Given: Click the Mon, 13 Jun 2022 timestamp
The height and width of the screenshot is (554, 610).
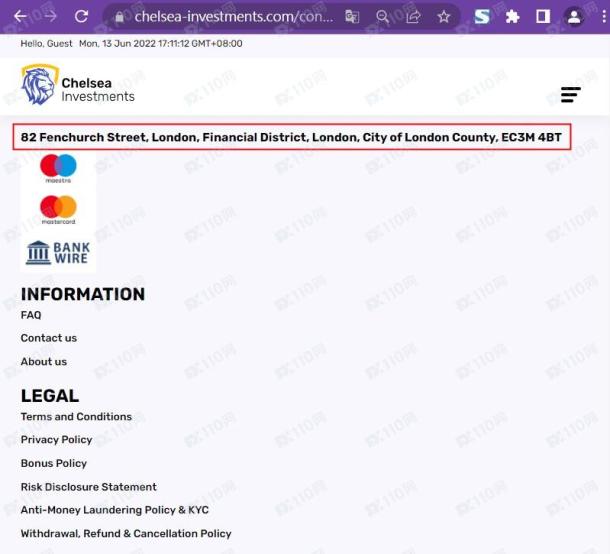Looking at the screenshot, I should [161, 44].
